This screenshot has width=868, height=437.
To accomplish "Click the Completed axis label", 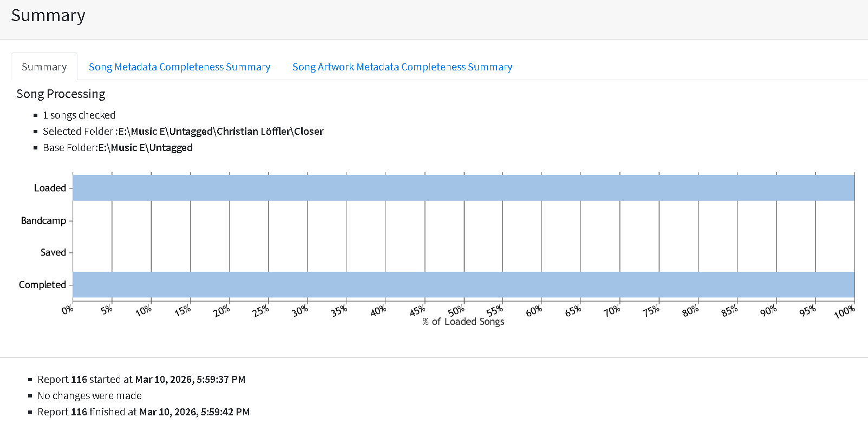I will pos(42,285).
